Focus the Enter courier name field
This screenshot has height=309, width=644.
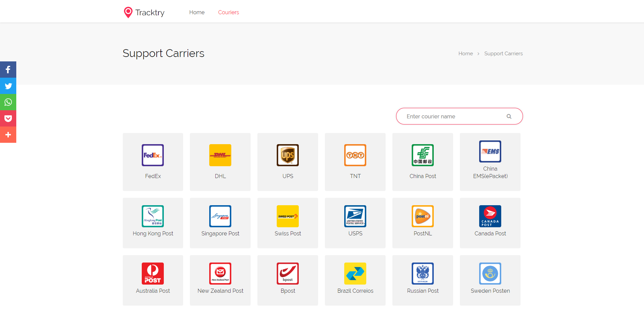click(x=459, y=116)
